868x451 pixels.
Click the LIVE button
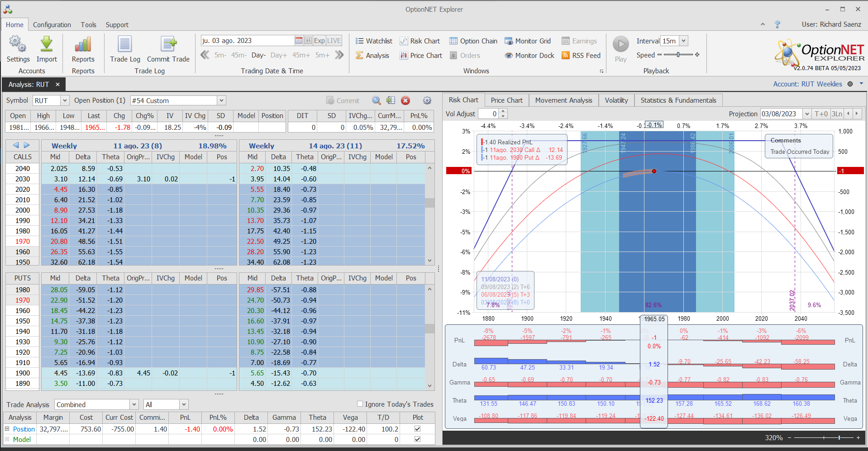click(334, 41)
